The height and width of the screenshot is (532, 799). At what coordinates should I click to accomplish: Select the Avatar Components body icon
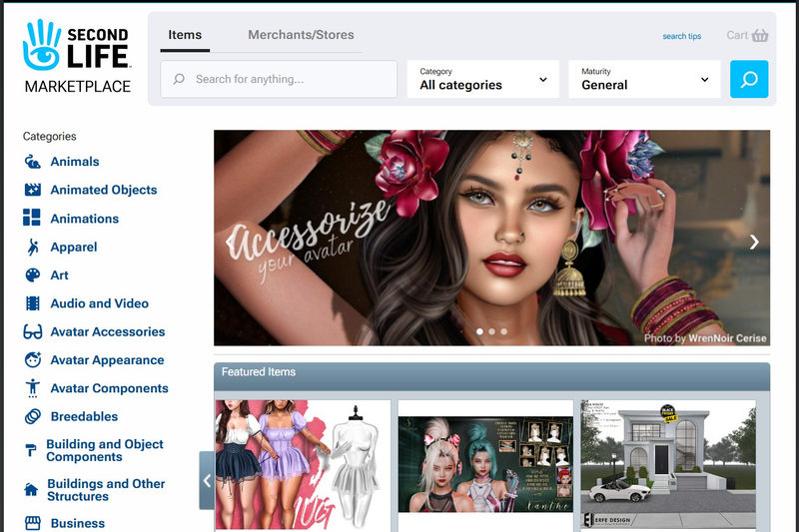click(33, 388)
